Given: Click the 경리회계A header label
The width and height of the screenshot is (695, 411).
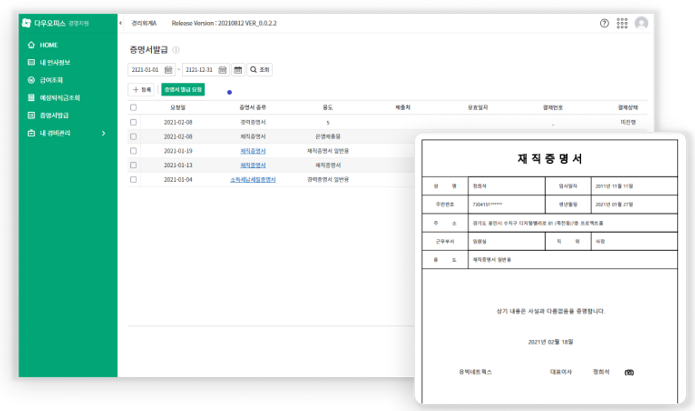Looking at the screenshot, I should coord(144,23).
